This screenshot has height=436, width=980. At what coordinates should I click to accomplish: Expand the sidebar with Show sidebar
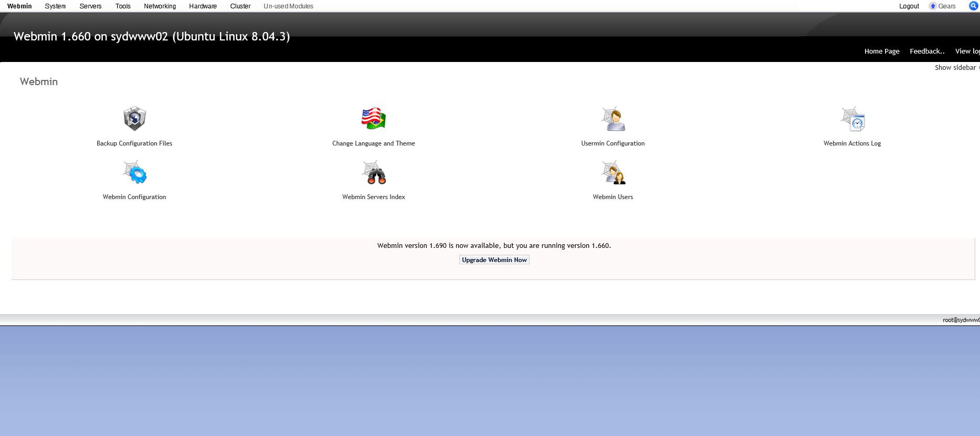[955, 67]
